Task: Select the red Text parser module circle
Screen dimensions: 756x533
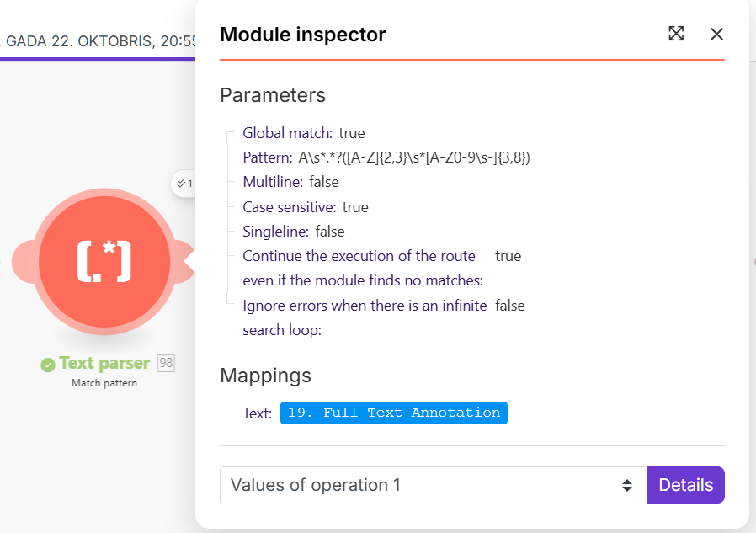Action: coord(104,261)
